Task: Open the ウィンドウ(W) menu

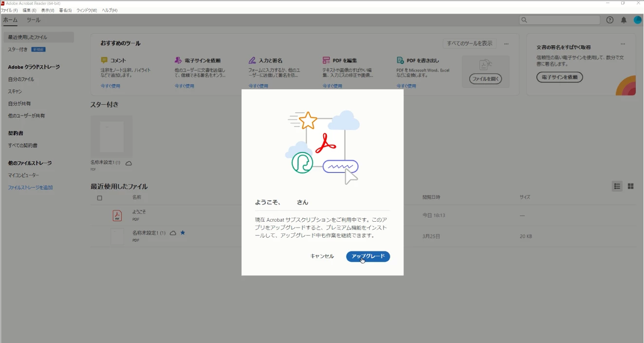Action: point(87,10)
